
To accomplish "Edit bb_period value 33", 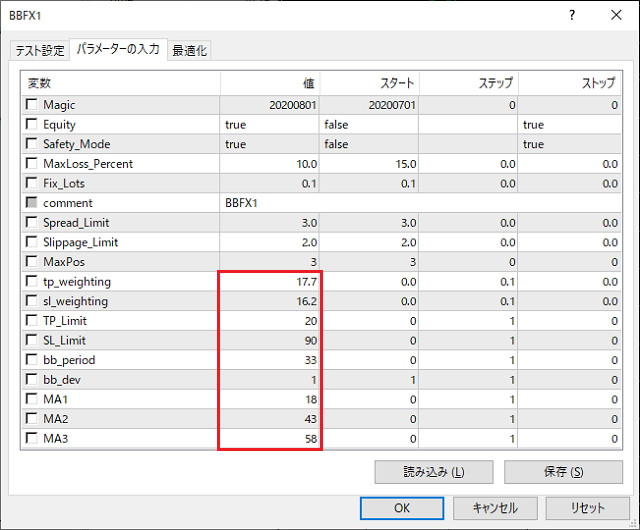I will (x=269, y=360).
